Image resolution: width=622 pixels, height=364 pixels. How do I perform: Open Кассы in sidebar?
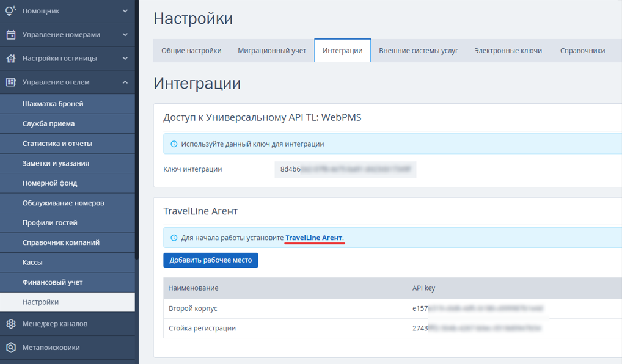67,263
